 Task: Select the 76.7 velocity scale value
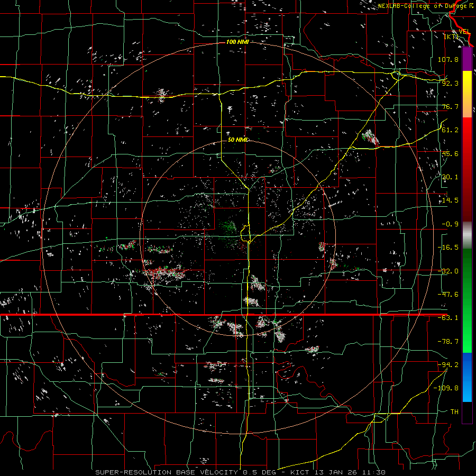tap(450, 106)
